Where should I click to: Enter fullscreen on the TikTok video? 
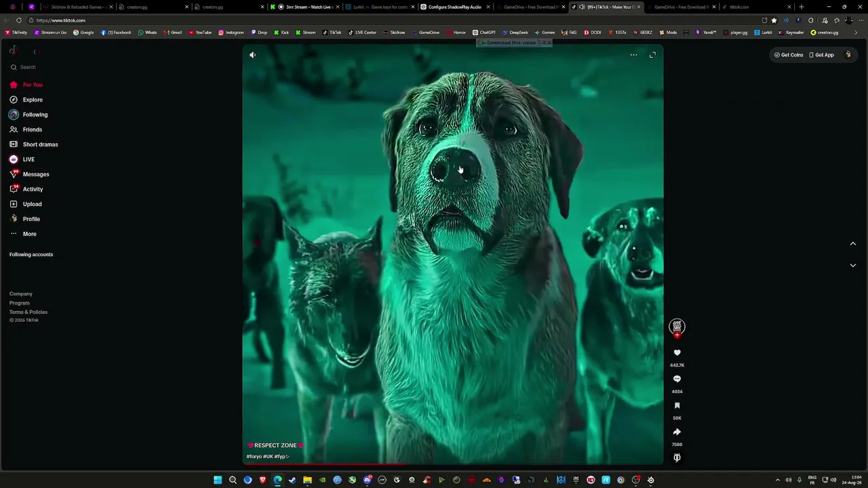click(x=652, y=55)
